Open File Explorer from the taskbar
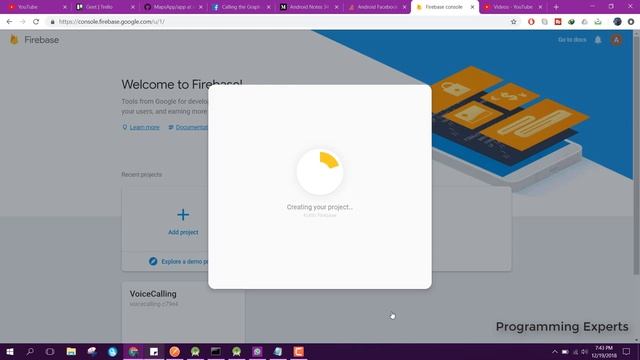 tap(71, 351)
